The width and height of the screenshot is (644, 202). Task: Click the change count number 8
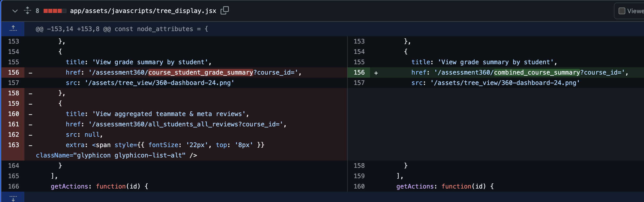coord(37,11)
